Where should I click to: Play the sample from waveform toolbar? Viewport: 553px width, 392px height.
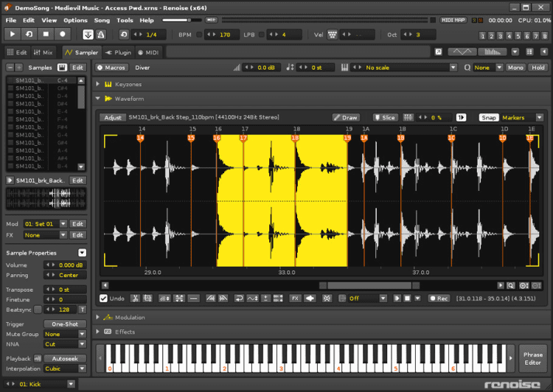pos(397,298)
